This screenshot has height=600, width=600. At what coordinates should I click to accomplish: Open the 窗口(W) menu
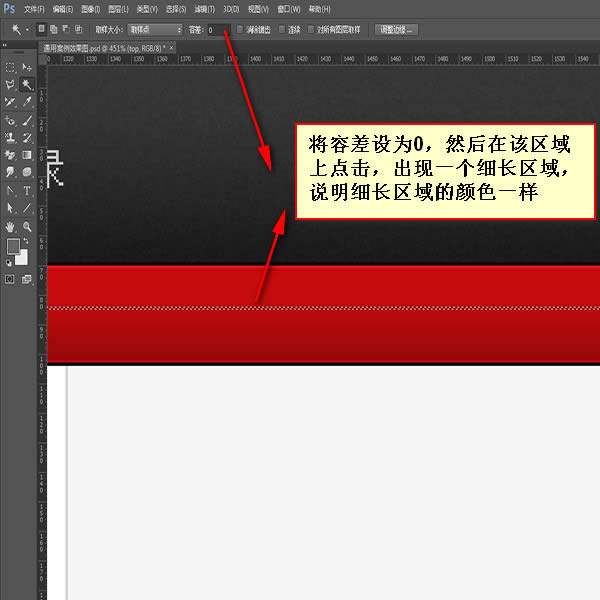coord(289,9)
